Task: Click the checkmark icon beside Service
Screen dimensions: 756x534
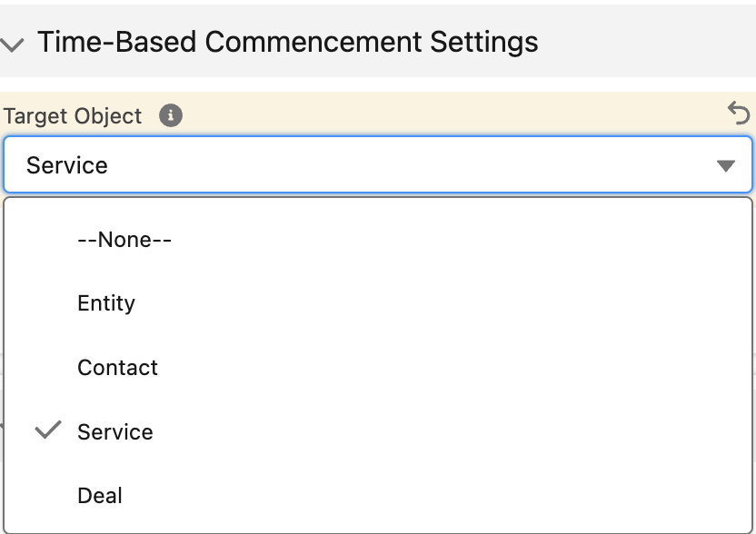Action: [48, 430]
